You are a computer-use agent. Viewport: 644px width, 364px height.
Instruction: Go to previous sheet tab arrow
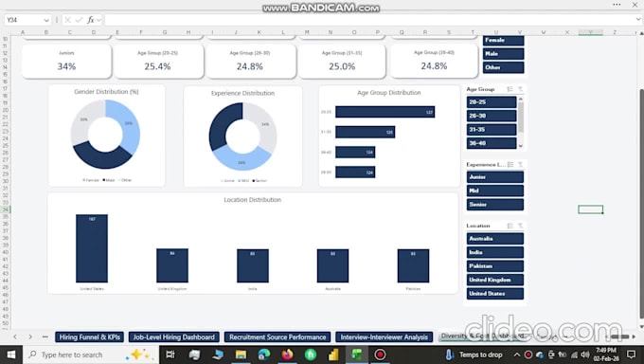click(x=15, y=337)
